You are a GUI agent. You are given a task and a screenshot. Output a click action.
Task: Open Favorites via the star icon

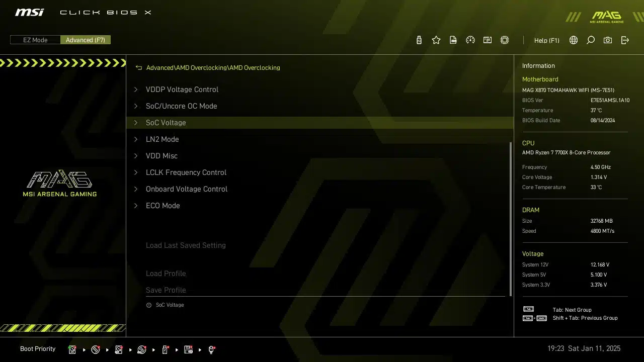436,40
